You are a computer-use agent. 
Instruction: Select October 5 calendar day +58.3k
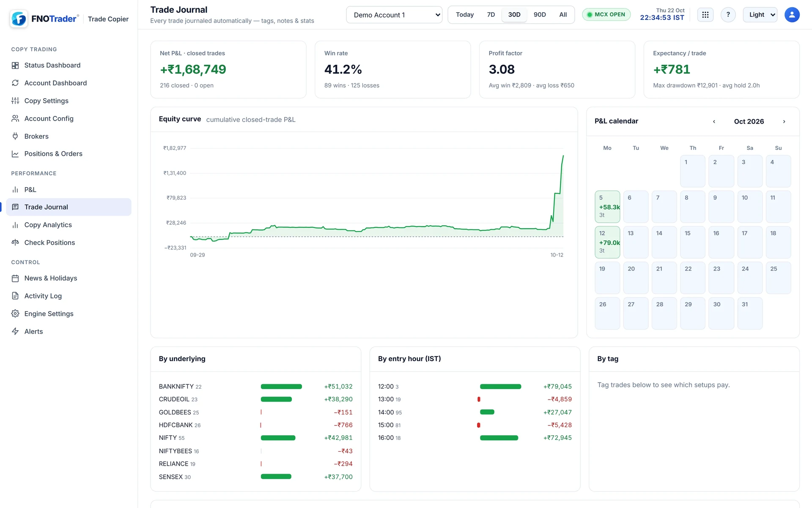(x=607, y=207)
